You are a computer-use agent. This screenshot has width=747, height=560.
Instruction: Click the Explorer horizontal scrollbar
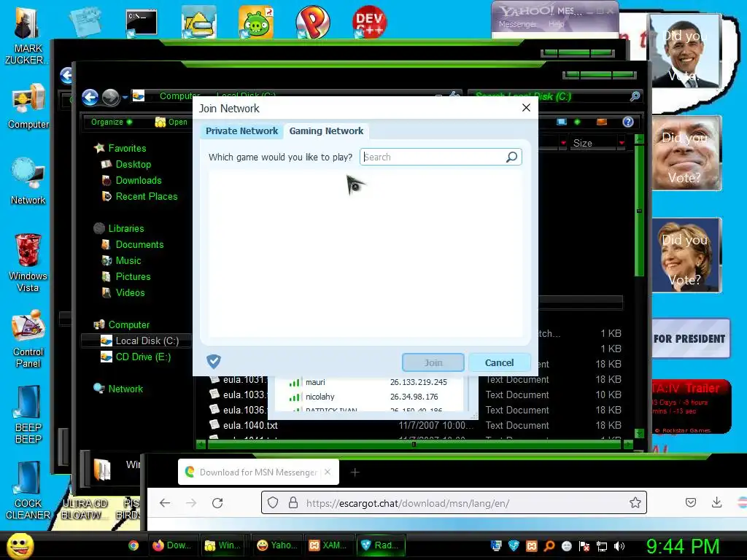pos(414,445)
